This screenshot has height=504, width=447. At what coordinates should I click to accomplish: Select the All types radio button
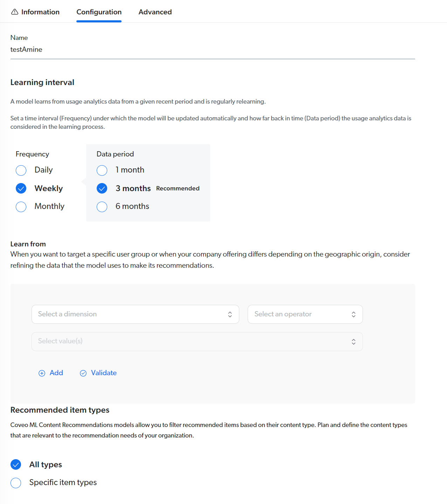point(16,464)
